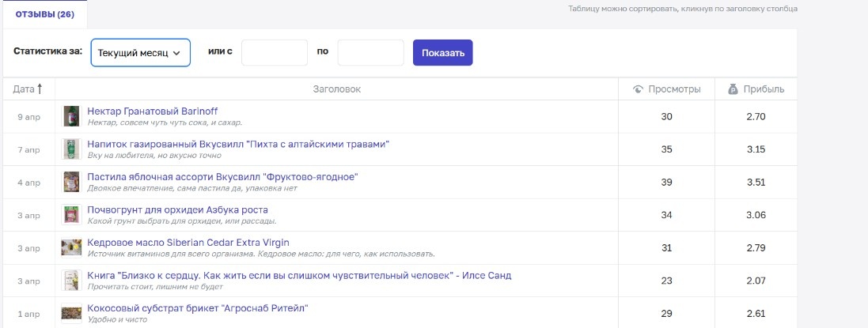Click profit value 2.70

coord(756,117)
